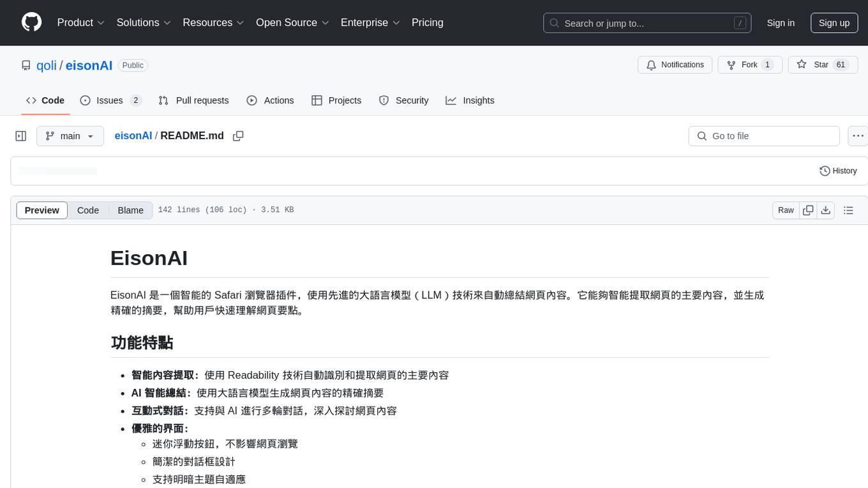Click the 智能內容提取 bullet item

pos(290,375)
